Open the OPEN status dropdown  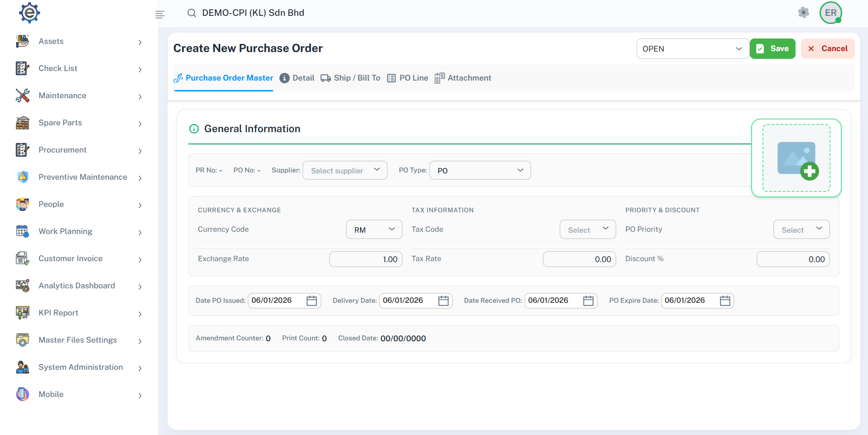(x=692, y=49)
